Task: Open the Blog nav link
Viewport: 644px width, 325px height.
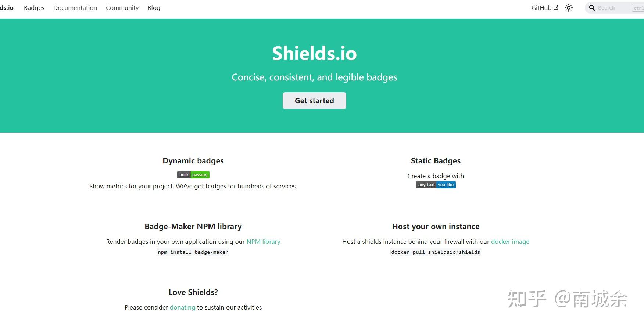Action: [154, 8]
